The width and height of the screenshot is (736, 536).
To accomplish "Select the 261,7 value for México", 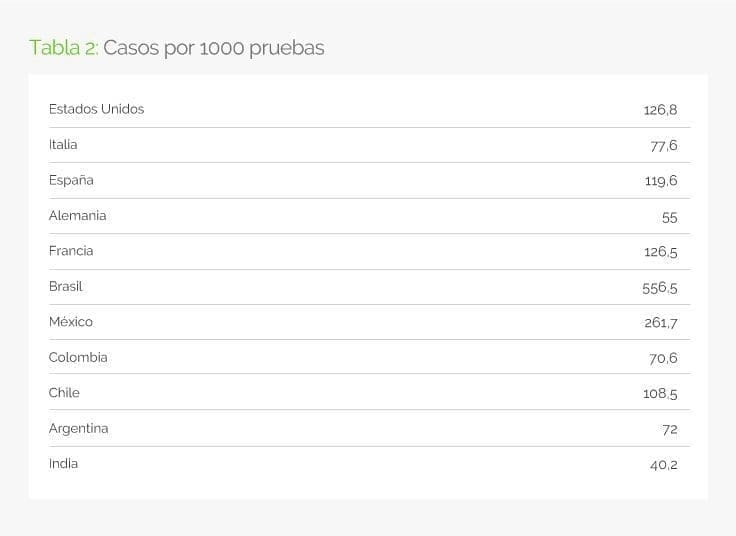I will click(x=660, y=323).
